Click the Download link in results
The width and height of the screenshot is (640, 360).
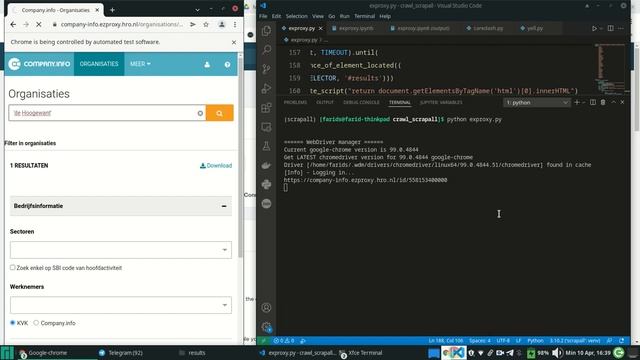tap(216, 165)
